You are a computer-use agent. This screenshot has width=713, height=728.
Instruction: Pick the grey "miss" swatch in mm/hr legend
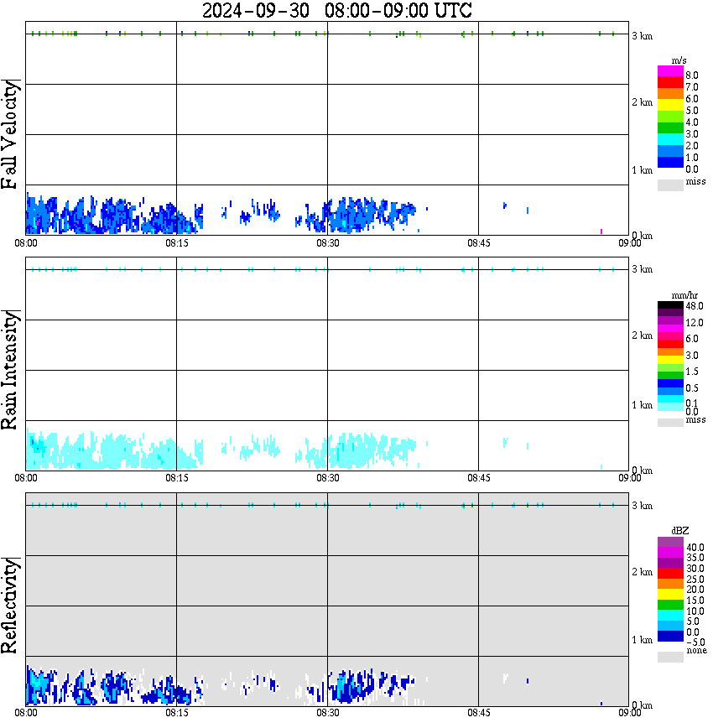pyautogui.click(x=670, y=423)
